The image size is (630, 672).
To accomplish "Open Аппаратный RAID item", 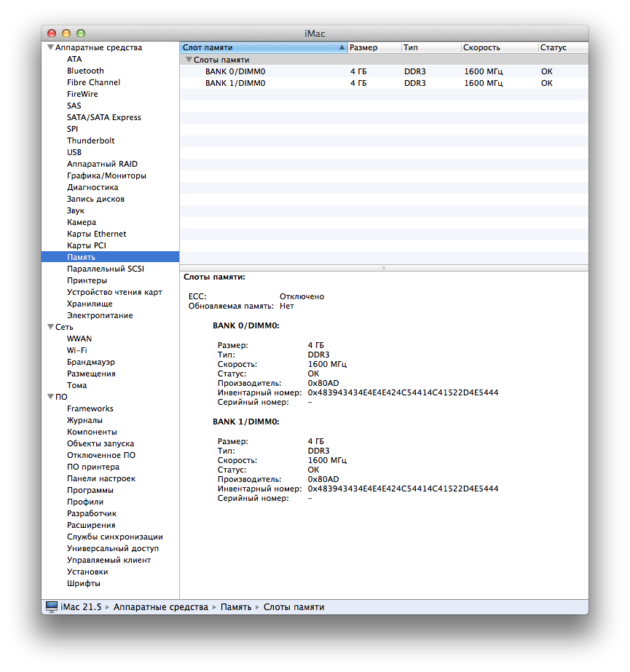I will pyautogui.click(x=102, y=164).
